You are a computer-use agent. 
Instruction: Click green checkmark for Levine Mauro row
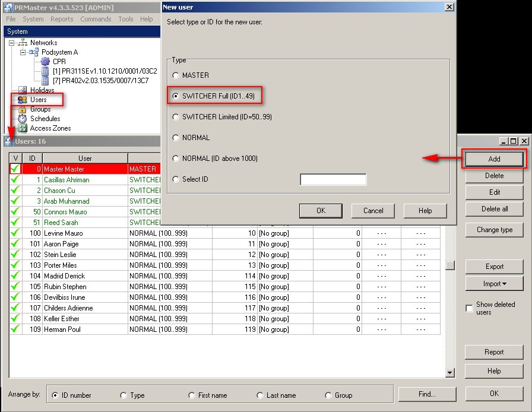click(15, 233)
